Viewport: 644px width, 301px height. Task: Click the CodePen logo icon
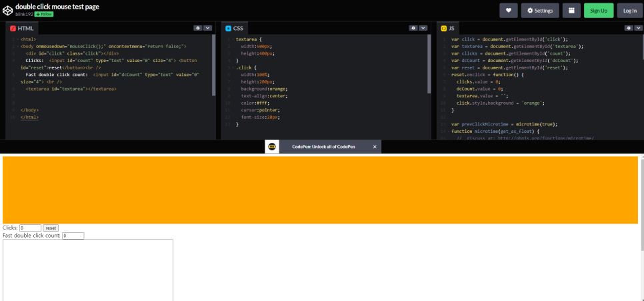click(x=8, y=10)
